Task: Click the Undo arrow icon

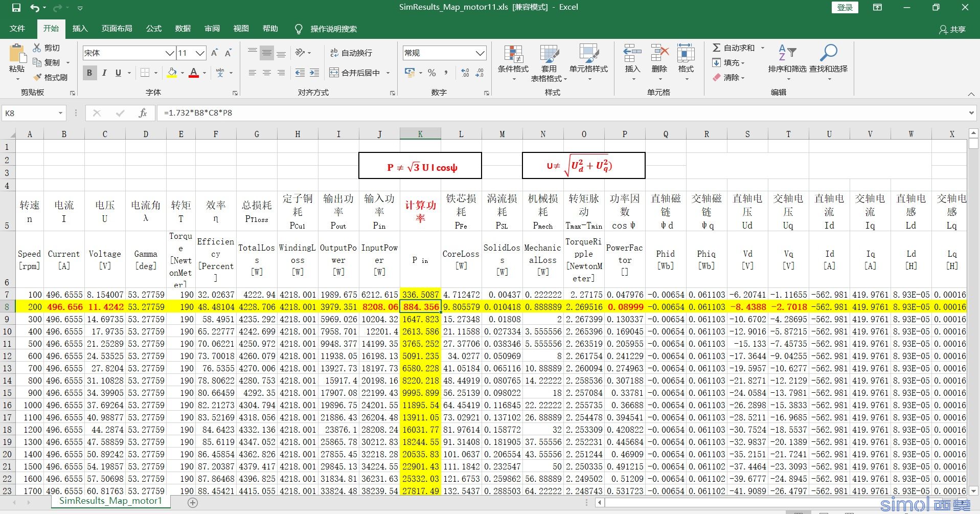Action: click(35, 8)
